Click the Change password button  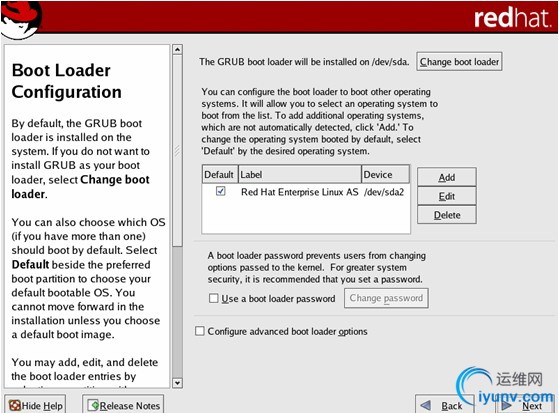[x=386, y=298]
